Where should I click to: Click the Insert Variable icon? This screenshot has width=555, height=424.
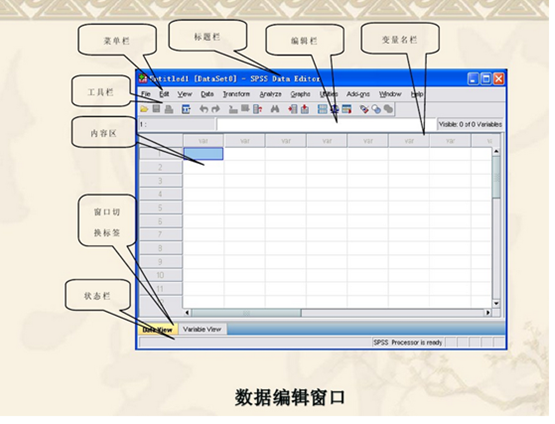click(x=305, y=109)
